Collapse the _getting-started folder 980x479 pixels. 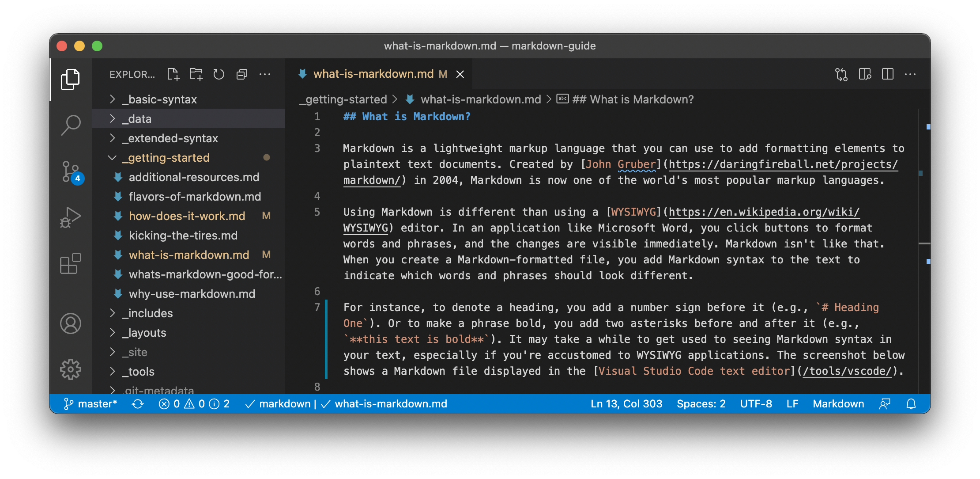[x=166, y=157]
